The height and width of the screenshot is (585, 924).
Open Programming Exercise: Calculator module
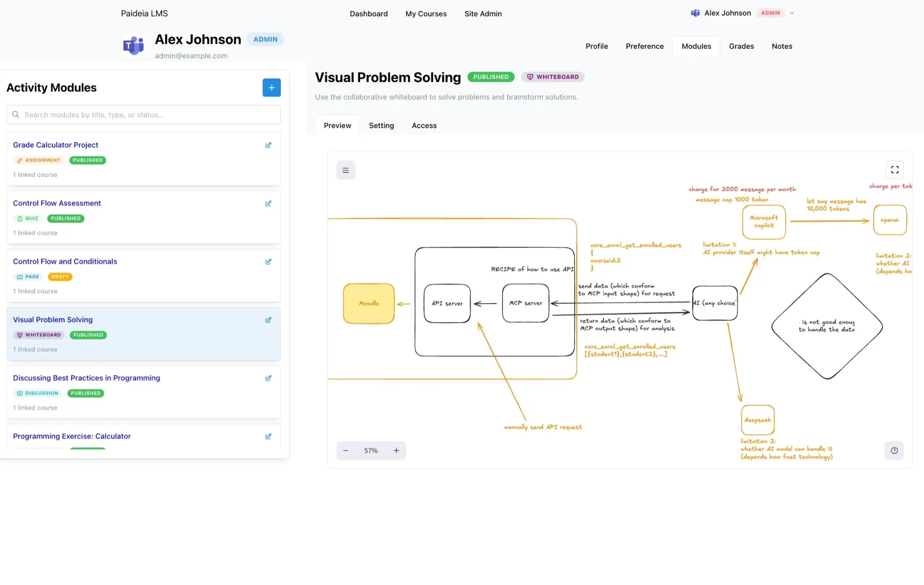pos(72,436)
